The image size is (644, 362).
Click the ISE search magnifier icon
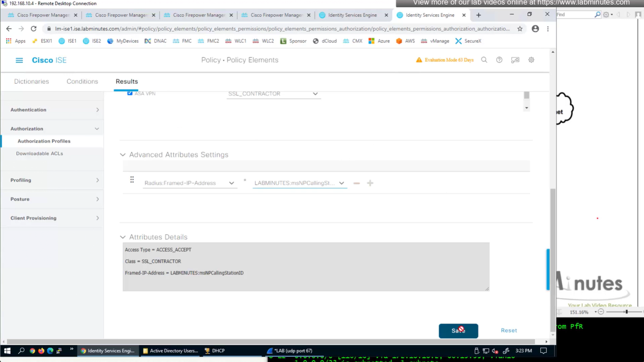(x=484, y=60)
